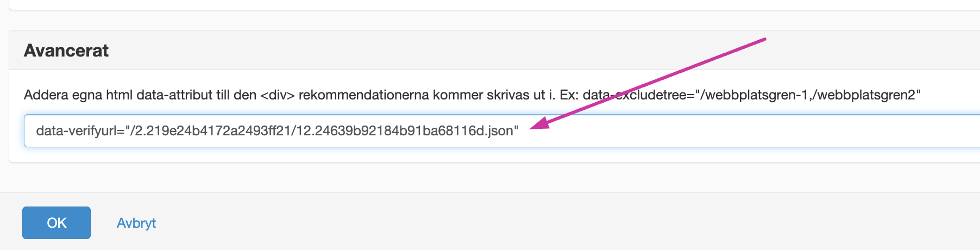Click the word 'rekommendationerna' in the description
This screenshot has height=250, width=980.
coord(363,95)
